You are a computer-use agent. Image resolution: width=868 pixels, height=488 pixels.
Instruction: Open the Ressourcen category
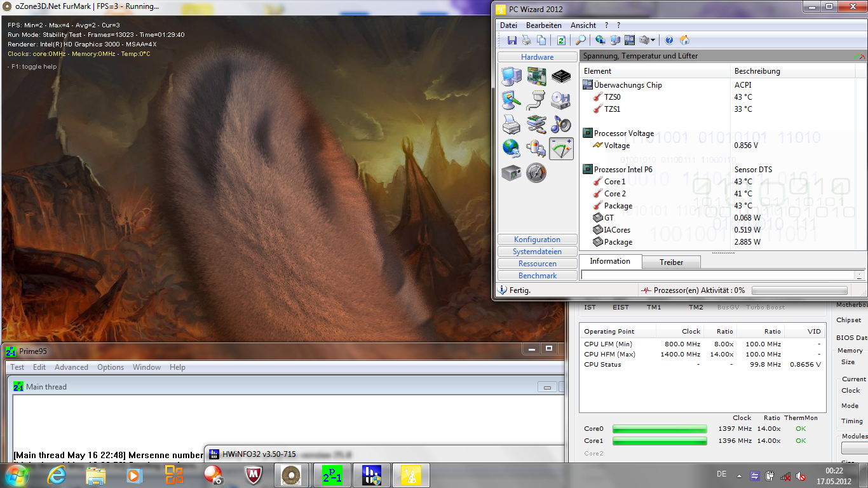(x=538, y=264)
